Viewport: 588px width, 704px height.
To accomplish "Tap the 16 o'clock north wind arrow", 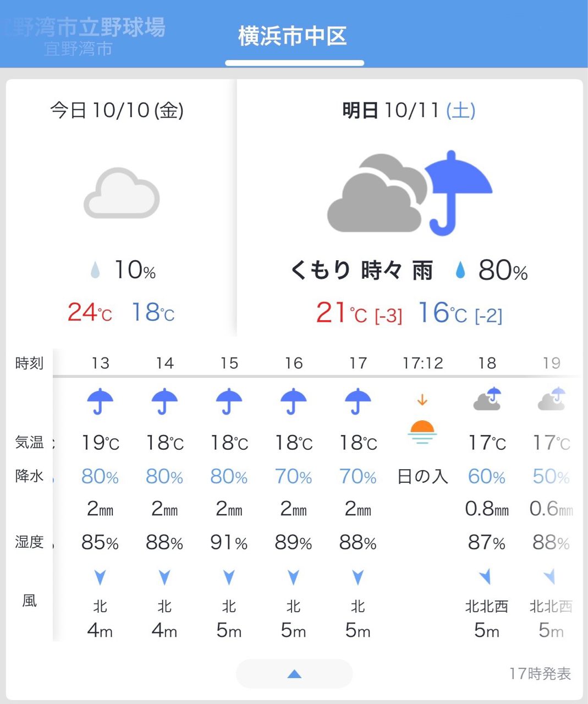I will click(293, 577).
